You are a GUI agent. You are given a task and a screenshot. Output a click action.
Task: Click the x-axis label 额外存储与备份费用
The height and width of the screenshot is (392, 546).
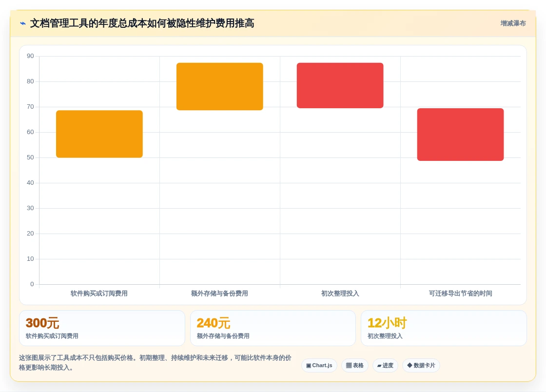tap(219, 294)
